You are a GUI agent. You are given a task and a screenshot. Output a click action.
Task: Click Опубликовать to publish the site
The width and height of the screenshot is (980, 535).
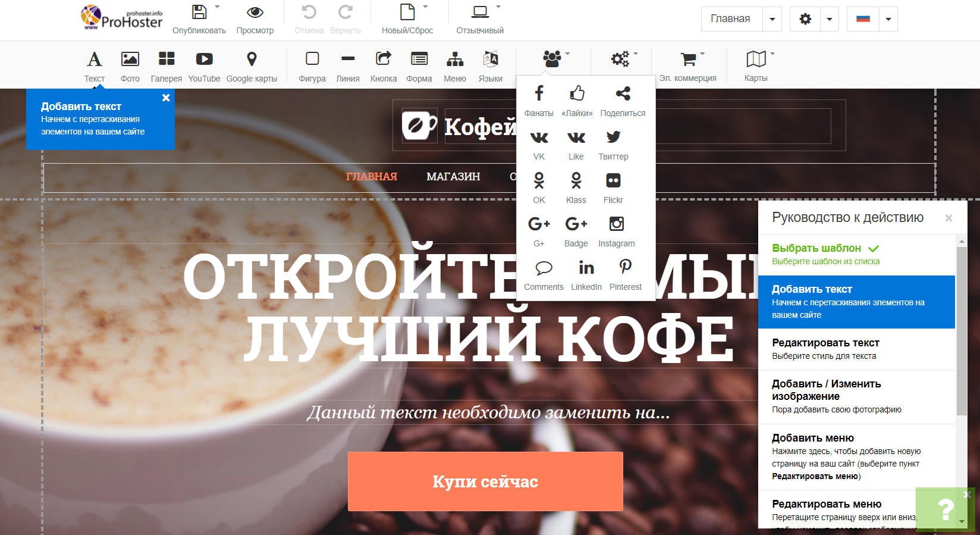(x=199, y=19)
